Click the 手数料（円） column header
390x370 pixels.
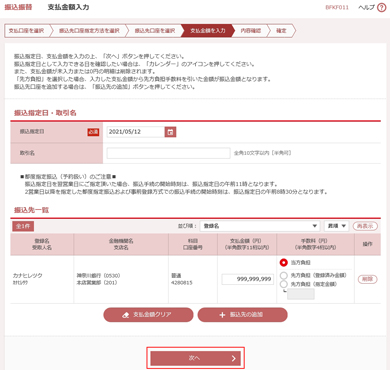pos(315,244)
